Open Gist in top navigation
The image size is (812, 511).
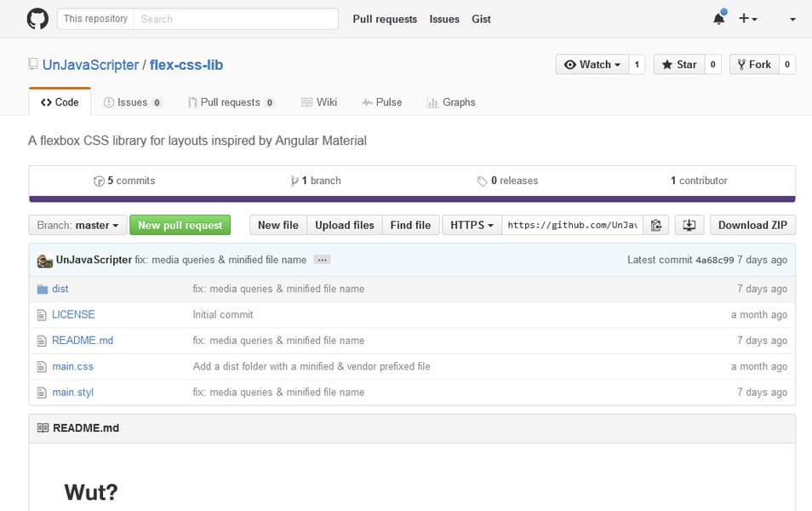click(x=481, y=20)
